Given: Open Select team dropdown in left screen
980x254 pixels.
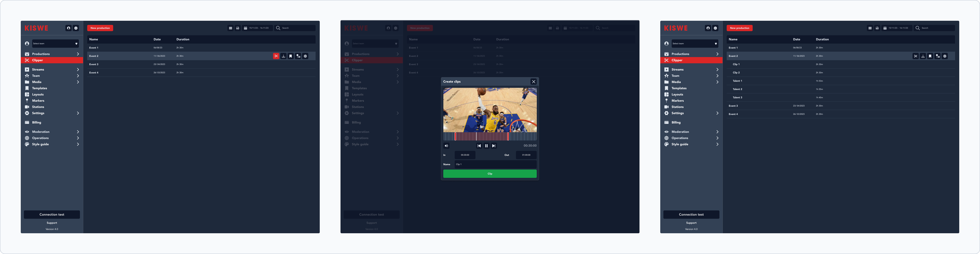Looking at the screenshot, I should [56, 44].
